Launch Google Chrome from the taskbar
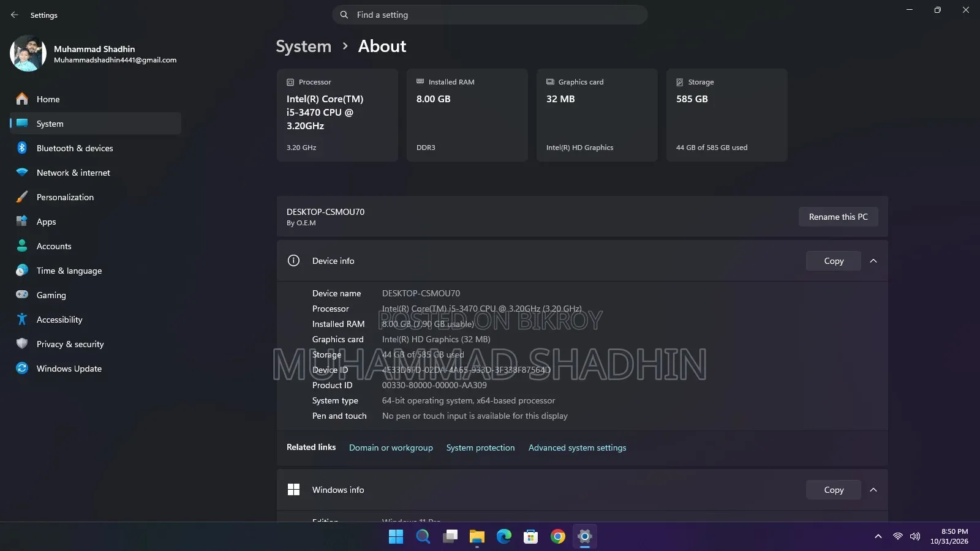980x551 pixels. [558, 536]
